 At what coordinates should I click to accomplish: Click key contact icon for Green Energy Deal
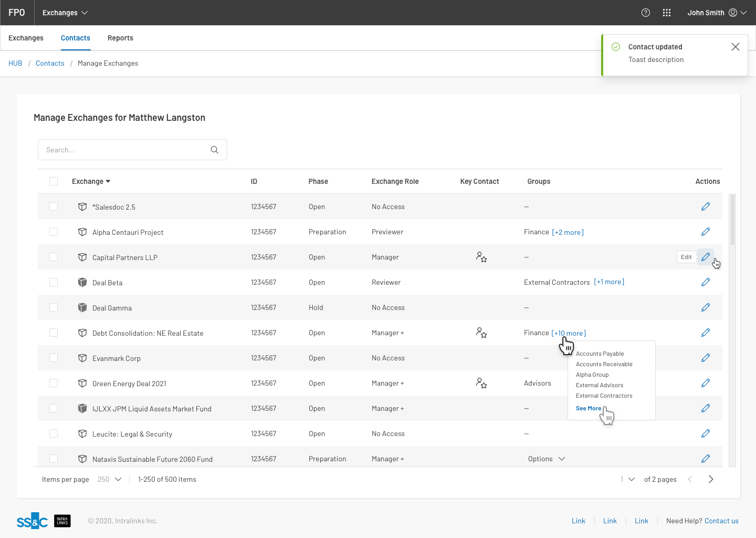(481, 383)
